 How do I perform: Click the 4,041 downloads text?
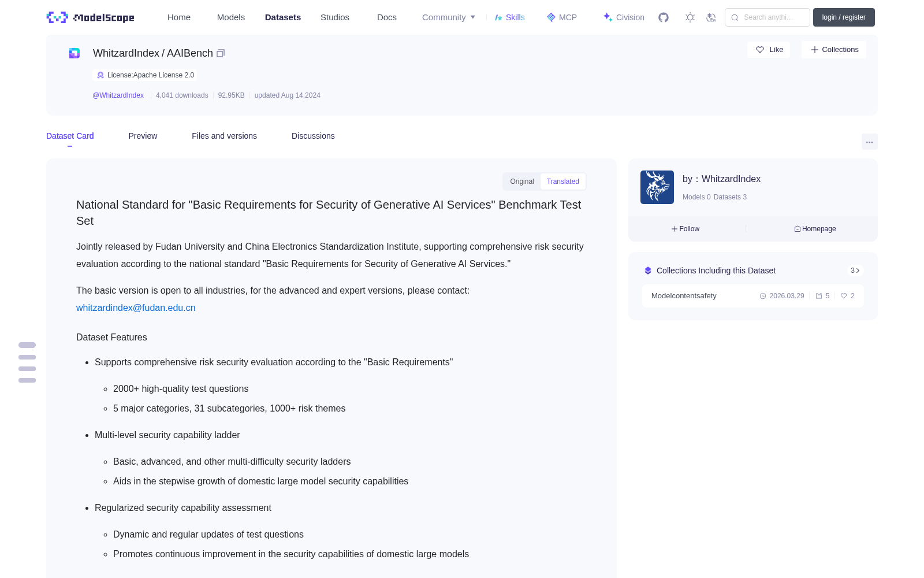182,95
